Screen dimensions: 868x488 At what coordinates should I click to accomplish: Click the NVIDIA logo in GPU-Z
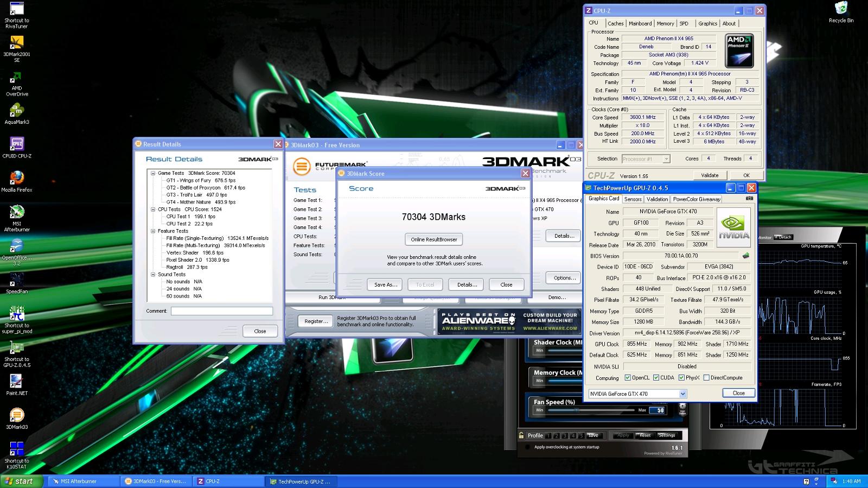pos(733,227)
